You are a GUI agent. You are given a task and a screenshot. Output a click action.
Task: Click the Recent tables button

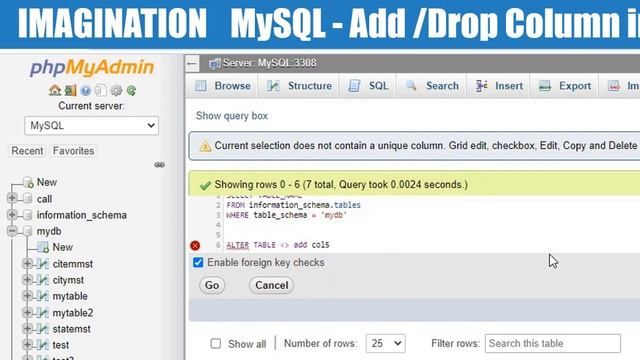[x=27, y=151]
